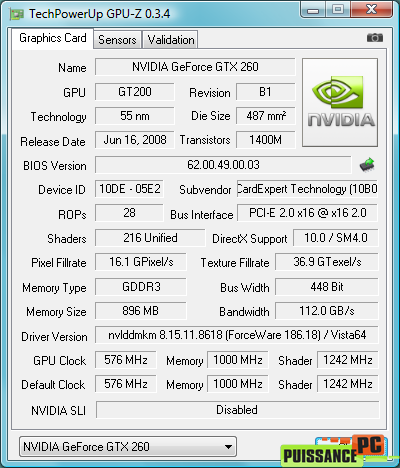Click the BIOS Version field 62.00.49.00.03
This screenshot has width=400, height=468.
click(223, 165)
